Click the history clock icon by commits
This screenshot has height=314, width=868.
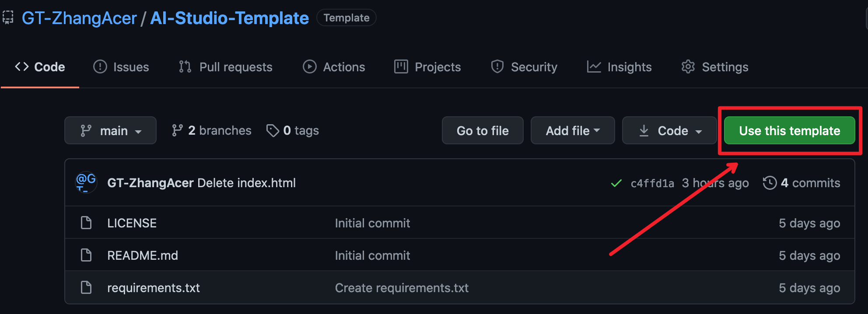click(770, 183)
